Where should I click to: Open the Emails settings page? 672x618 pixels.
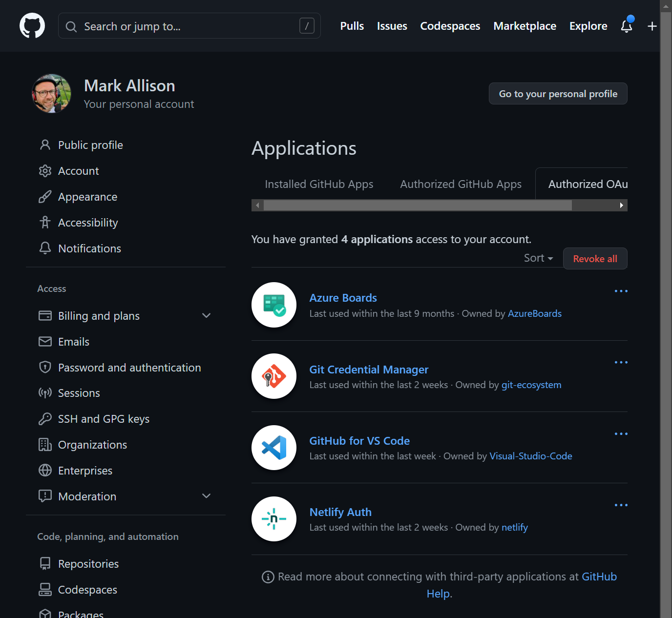point(74,342)
